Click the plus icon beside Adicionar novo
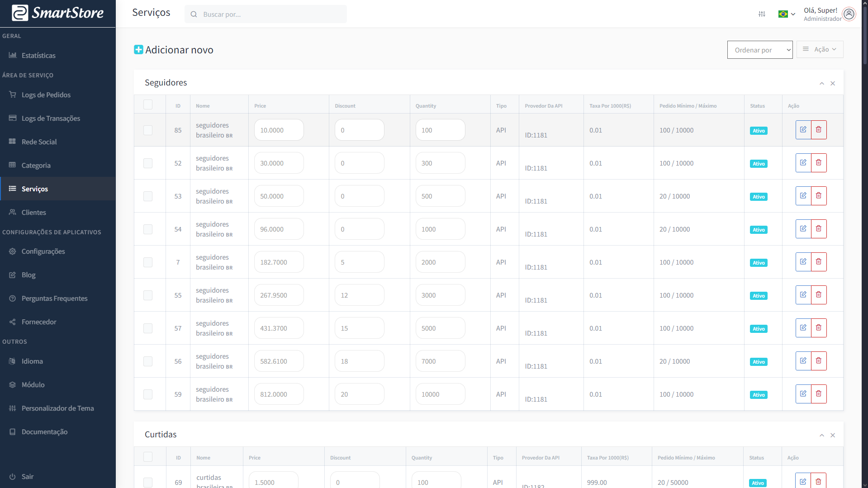Viewport: 868px width, 488px height. 138,50
